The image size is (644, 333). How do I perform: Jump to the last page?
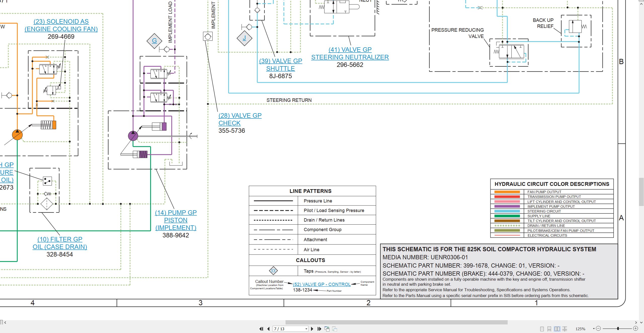319,329
